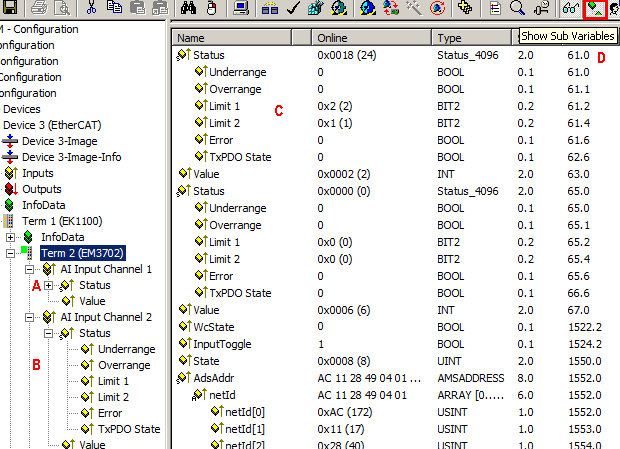Select the Inputs node in the tree
Screen dimensions: 620x449
coord(38,173)
